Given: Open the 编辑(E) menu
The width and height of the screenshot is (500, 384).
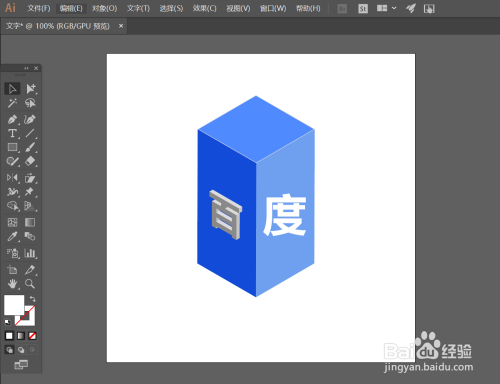Looking at the screenshot, I should 71,8.
